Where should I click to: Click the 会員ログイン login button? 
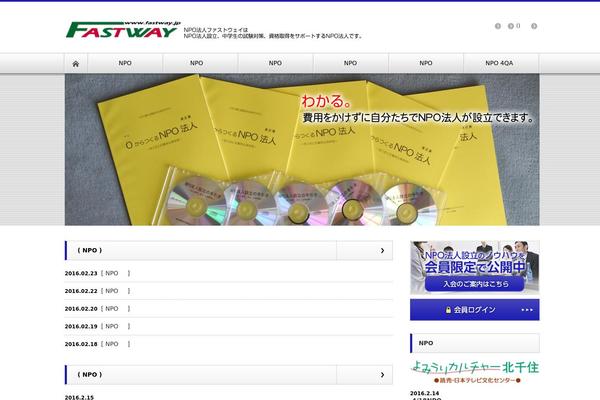(x=475, y=310)
